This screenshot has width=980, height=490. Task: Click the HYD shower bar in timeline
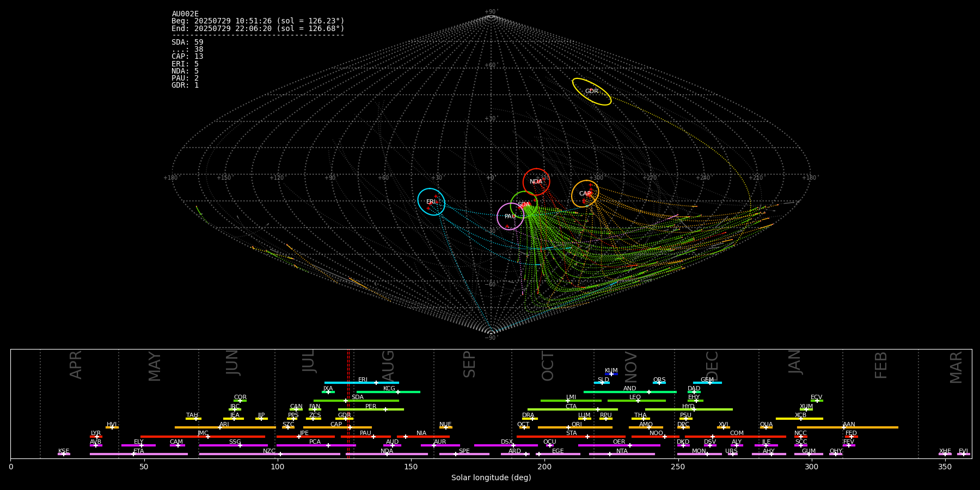689,409
